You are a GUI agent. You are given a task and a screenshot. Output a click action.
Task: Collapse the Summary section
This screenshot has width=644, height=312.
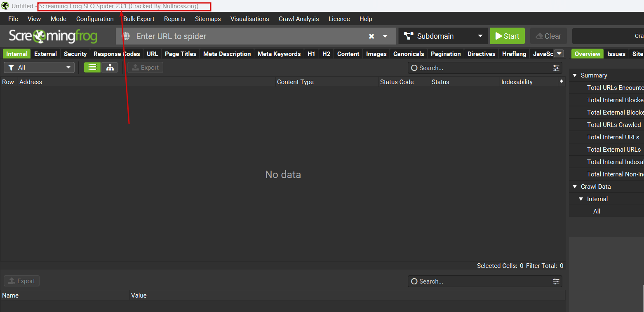(575, 75)
